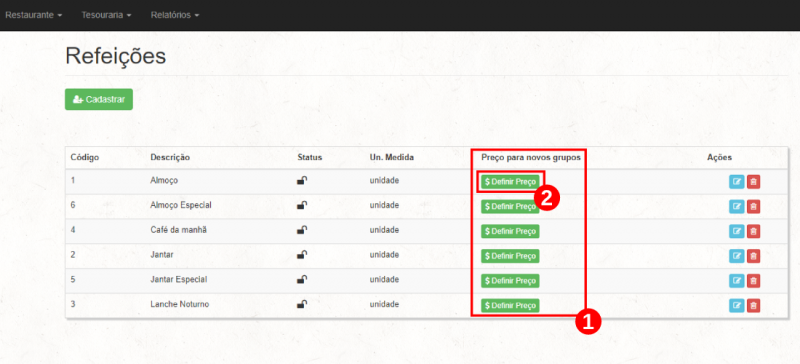The image size is (800, 364).
Task: Toggle the lock status for Café da manhã
Action: point(302,230)
